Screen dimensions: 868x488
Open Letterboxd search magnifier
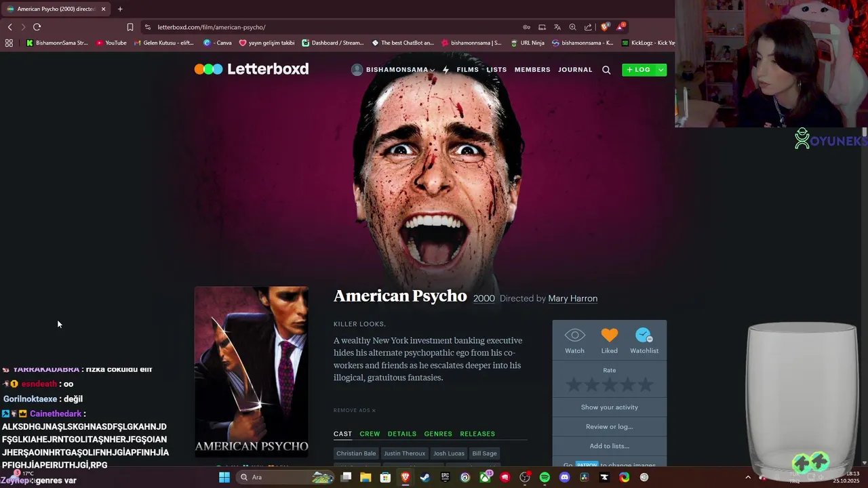point(606,70)
